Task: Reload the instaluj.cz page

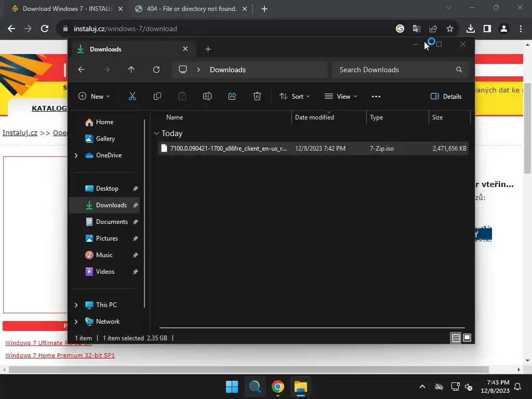Action: (x=45, y=29)
